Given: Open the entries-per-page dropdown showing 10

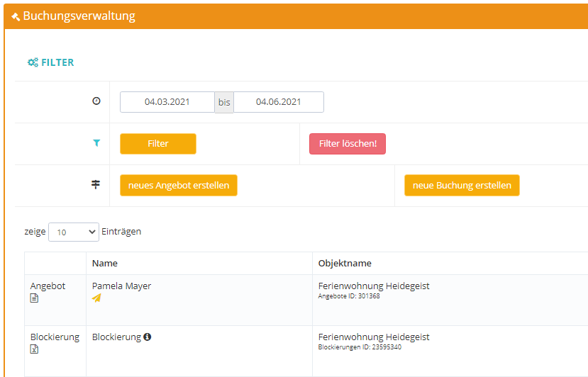Looking at the screenshot, I should click(x=74, y=232).
